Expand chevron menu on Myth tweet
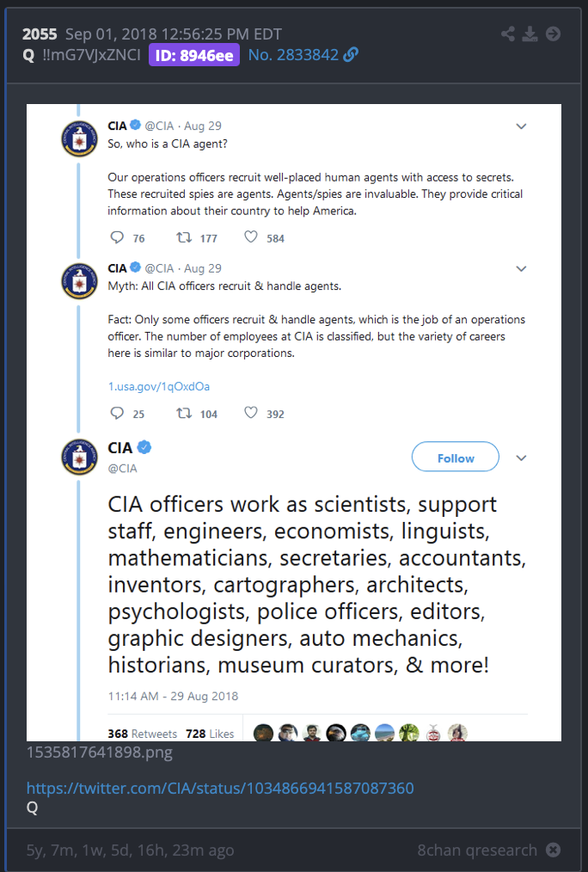The image size is (588, 872). [521, 268]
